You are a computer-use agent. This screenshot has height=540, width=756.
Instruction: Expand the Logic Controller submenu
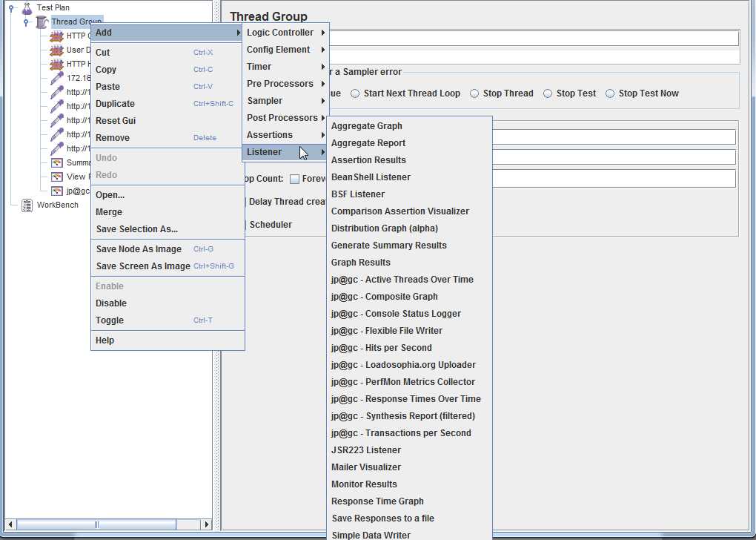click(285, 33)
